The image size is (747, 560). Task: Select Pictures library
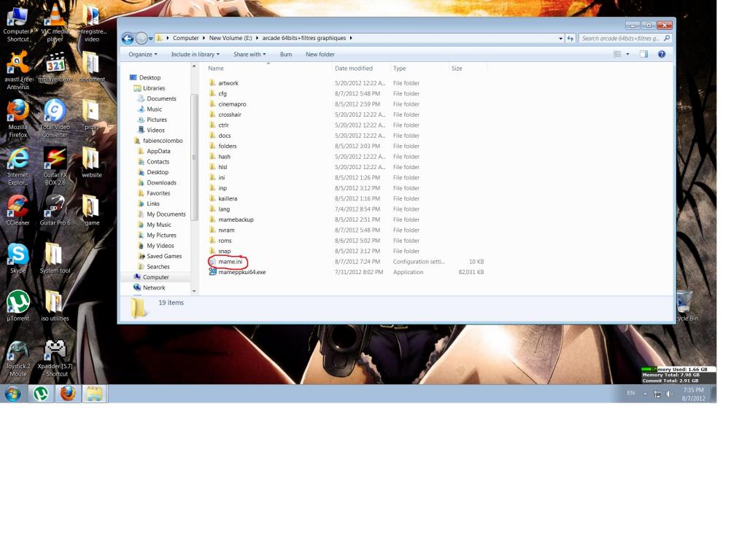[157, 120]
